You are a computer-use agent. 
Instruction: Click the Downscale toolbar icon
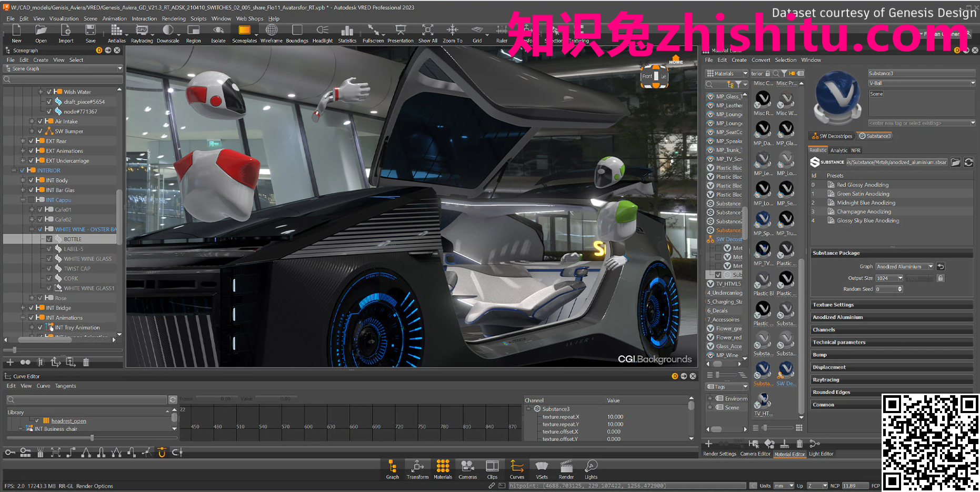click(x=168, y=34)
